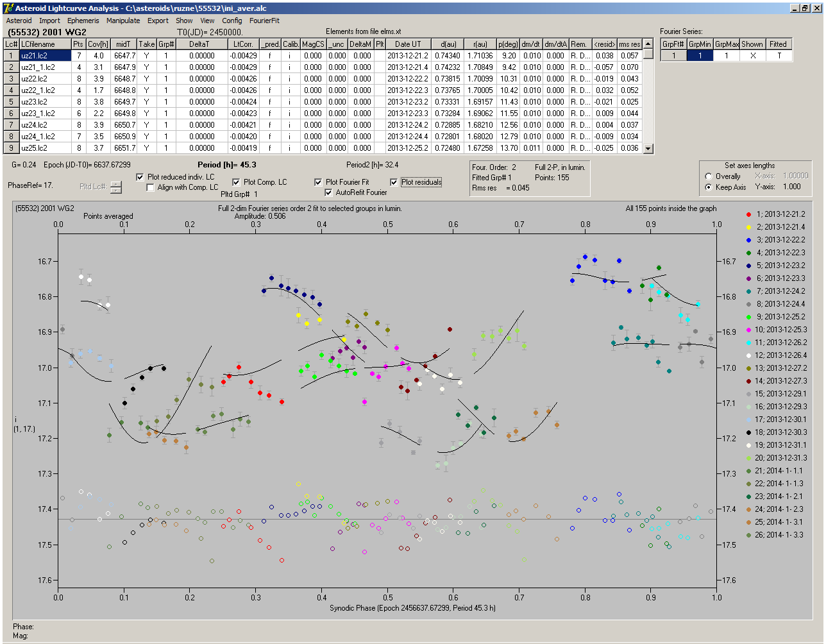Click the LtCorr. column header

point(244,44)
